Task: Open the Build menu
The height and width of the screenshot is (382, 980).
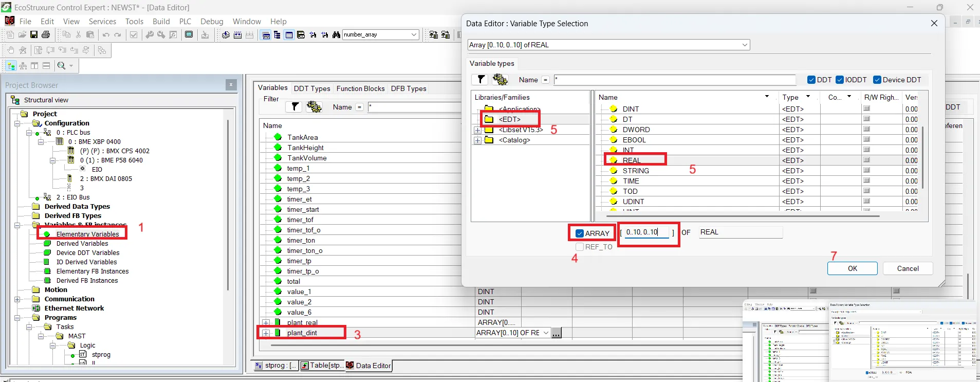Action: pyautogui.click(x=161, y=22)
